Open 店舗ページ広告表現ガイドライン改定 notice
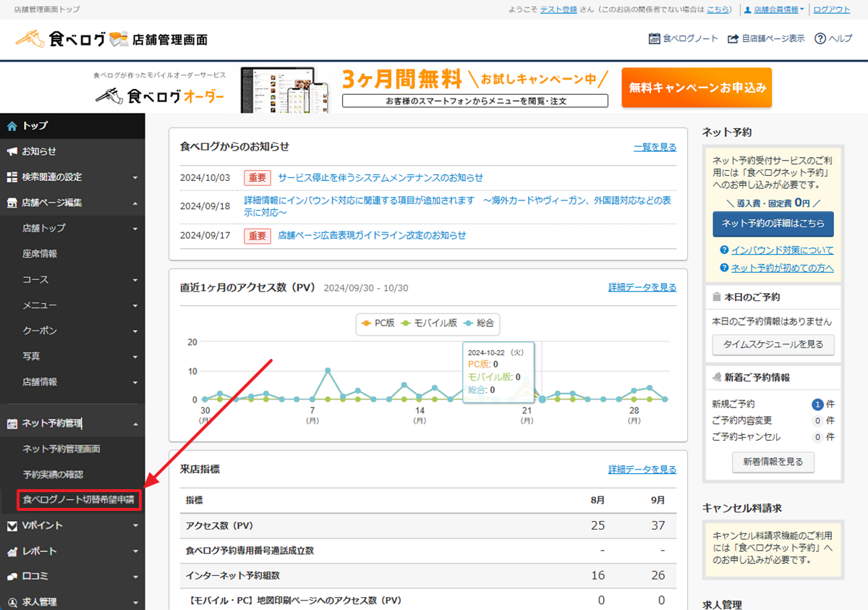The width and height of the screenshot is (868, 610). pos(372,235)
